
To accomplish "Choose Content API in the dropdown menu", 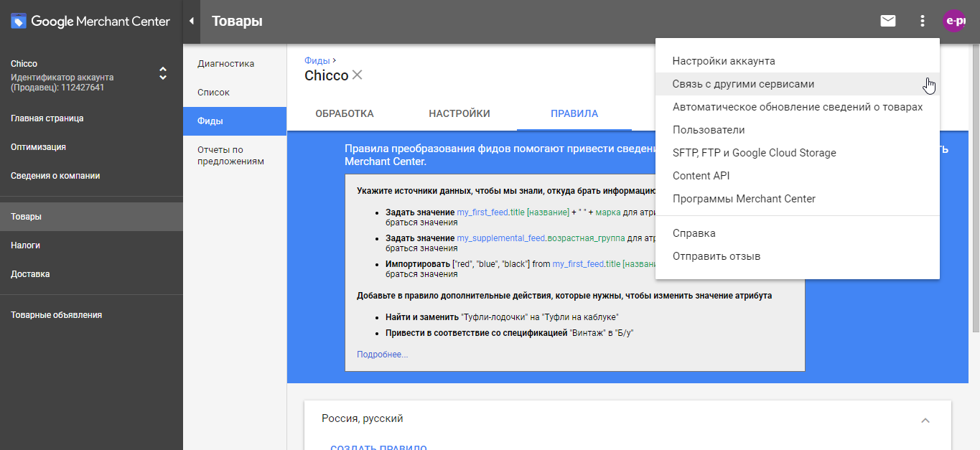I will (701, 176).
